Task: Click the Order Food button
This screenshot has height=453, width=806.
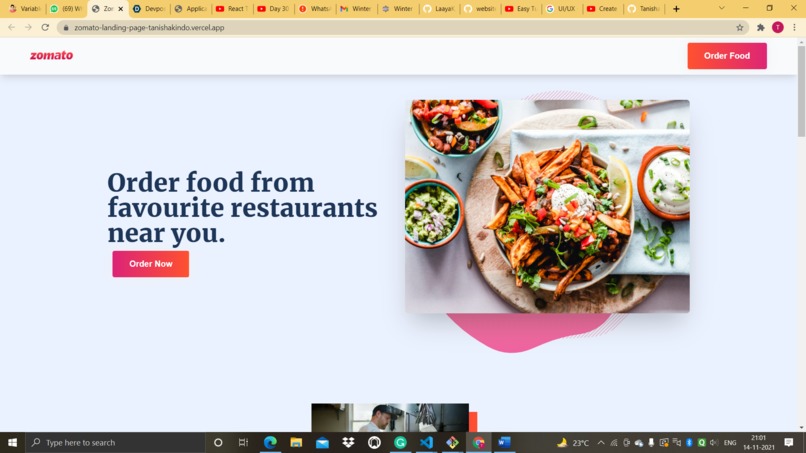Action: [x=727, y=56]
